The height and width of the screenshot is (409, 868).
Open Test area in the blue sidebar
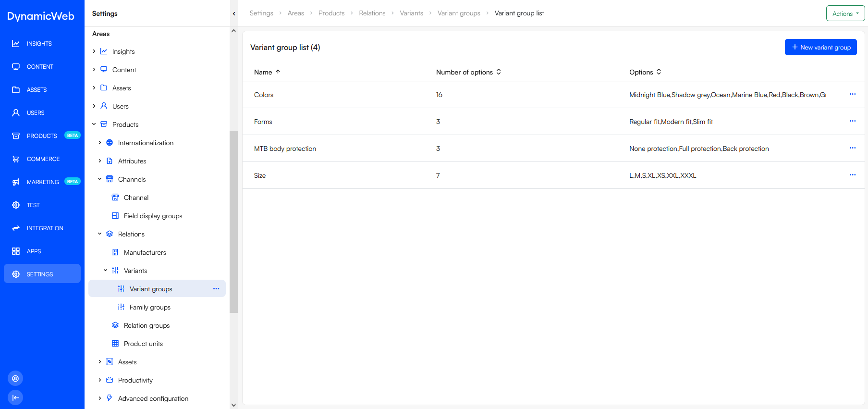(x=42, y=205)
